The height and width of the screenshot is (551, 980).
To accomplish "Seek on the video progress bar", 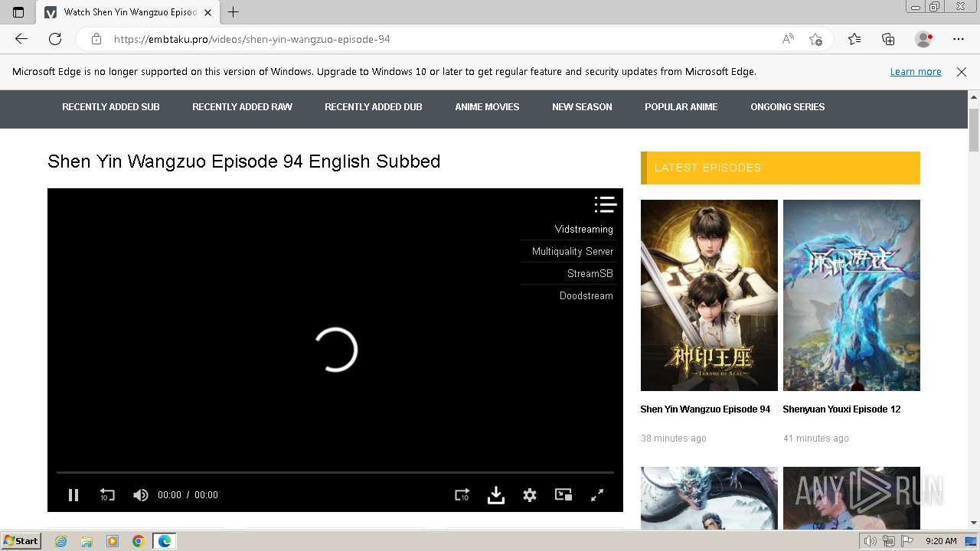I will pos(335,472).
